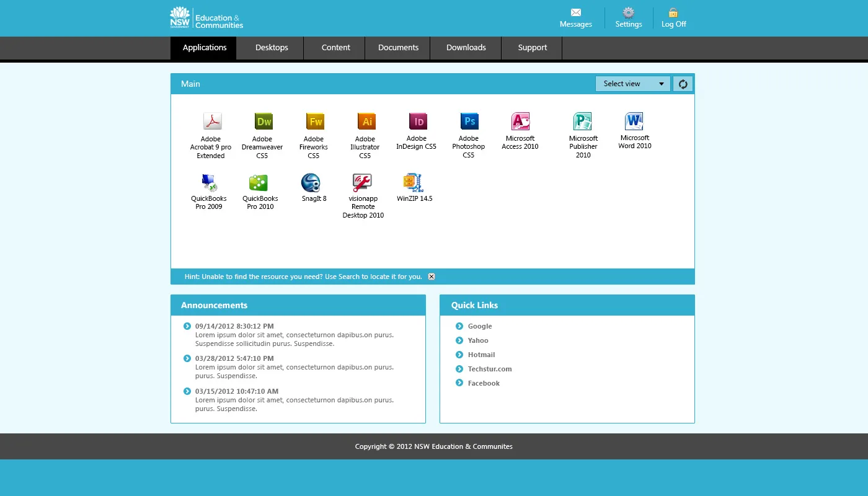Open announcement dated 03/15/2012 10:47:10 AM
The width and height of the screenshot is (868, 496).
click(237, 391)
